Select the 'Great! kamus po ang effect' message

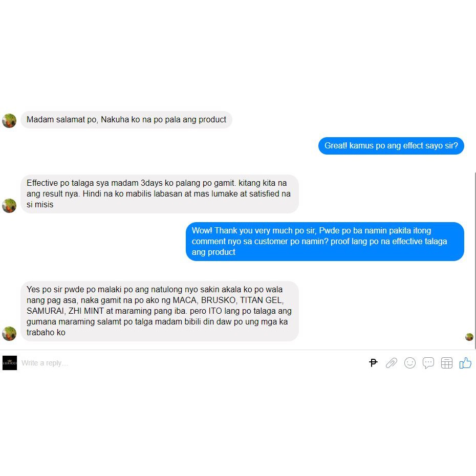391,146
